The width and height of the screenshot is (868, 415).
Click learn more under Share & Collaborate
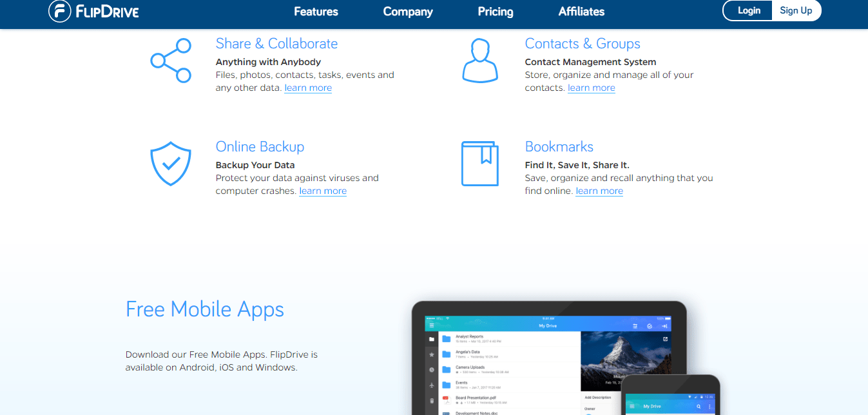tap(308, 88)
